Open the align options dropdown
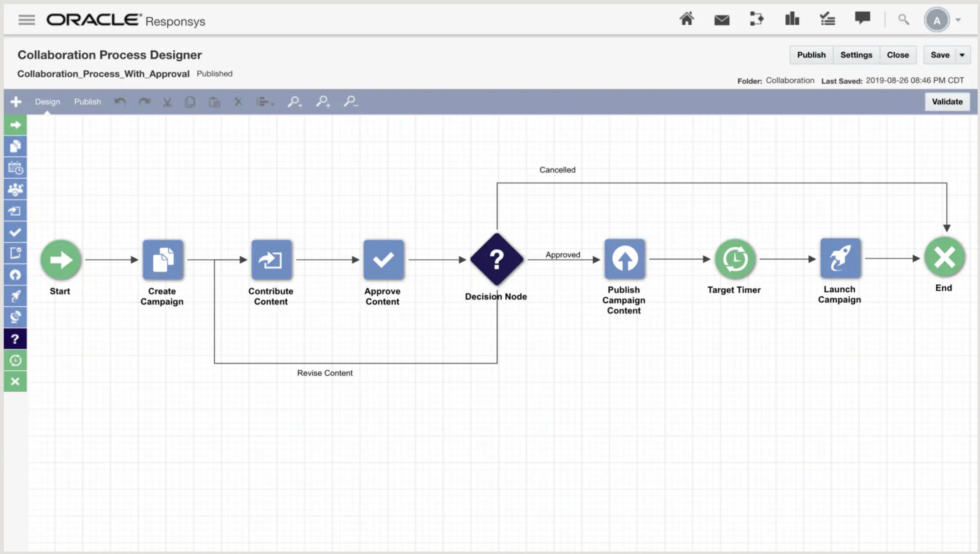Viewport: 980px width, 554px height. [265, 102]
